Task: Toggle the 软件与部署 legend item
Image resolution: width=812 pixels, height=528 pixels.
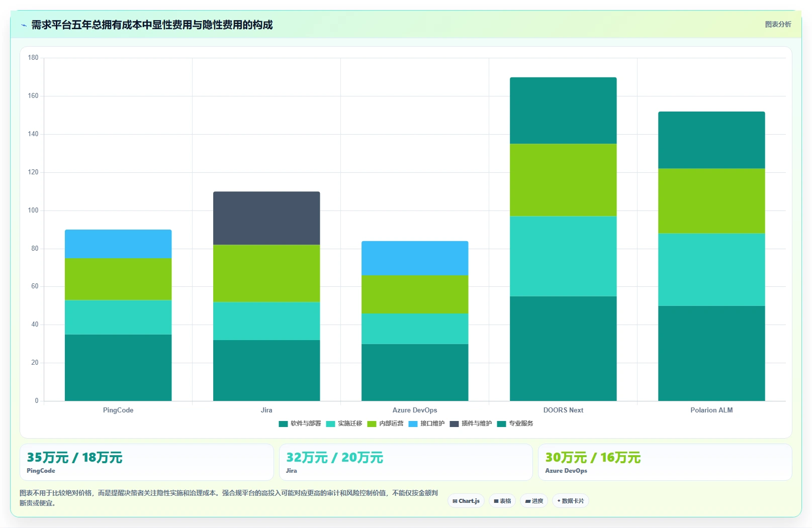Action: tap(300, 424)
